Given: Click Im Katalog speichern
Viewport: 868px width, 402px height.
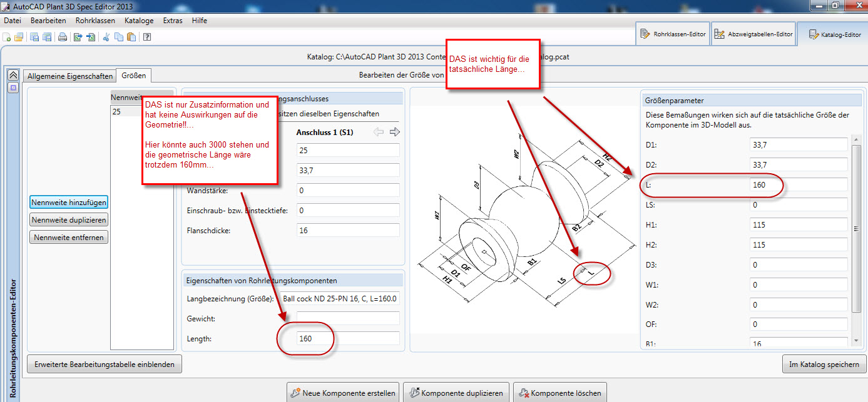Looking at the screenshot, I should (x=824, y=364).
